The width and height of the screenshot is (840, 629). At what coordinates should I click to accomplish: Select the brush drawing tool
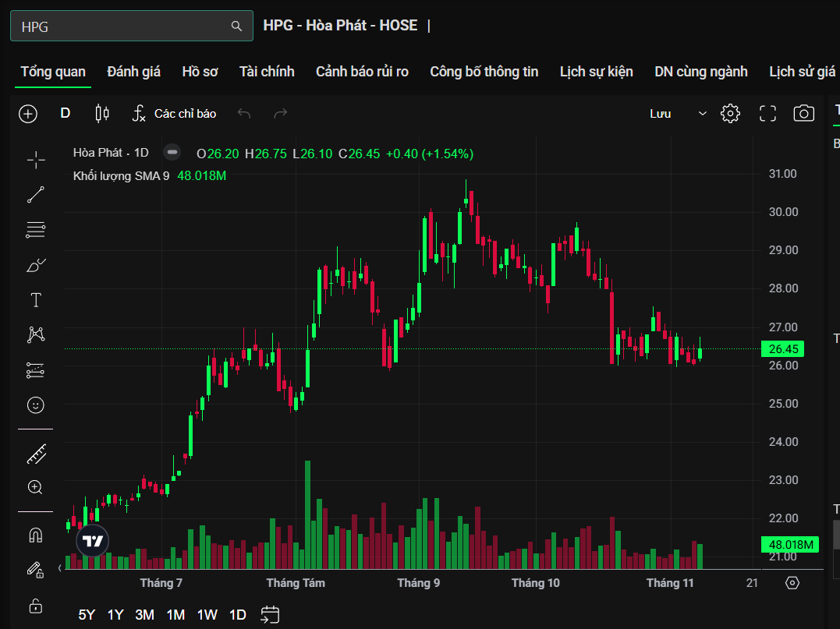36,266
